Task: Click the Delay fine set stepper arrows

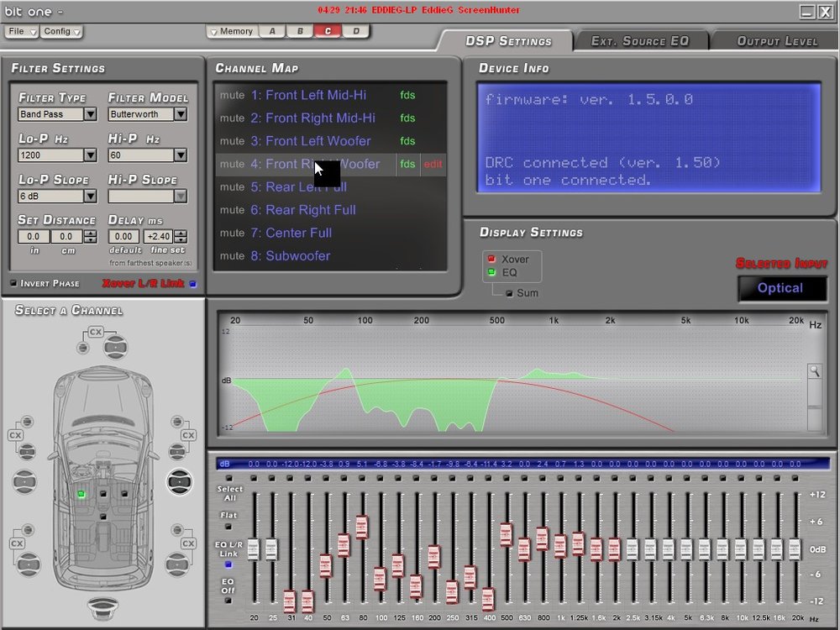Action: [181, 236]
